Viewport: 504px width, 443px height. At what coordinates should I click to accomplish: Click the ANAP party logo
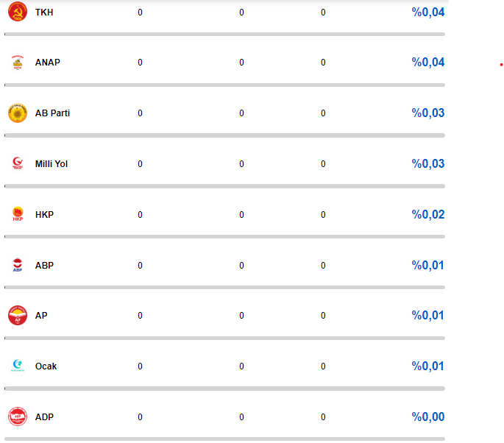(x=18, y=62)
